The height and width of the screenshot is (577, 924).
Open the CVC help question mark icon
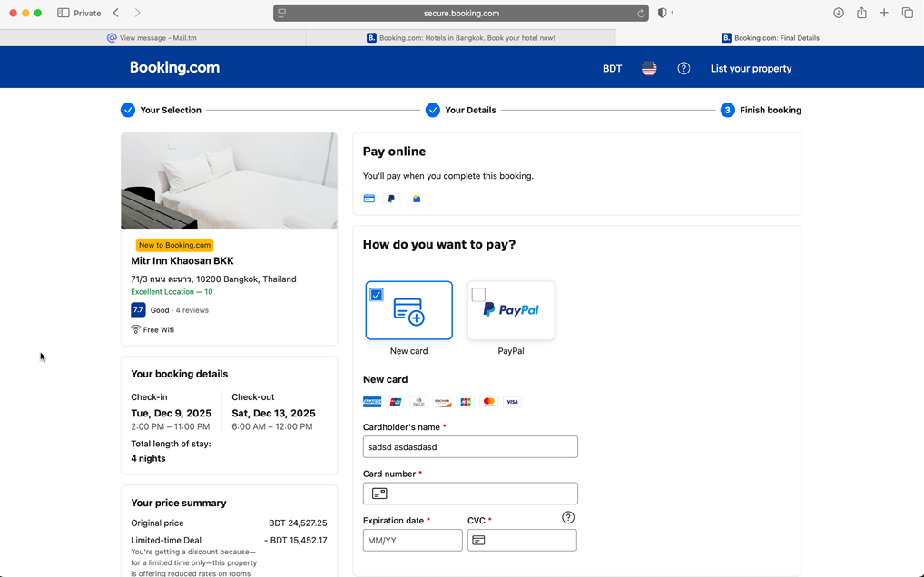[568, 517]
